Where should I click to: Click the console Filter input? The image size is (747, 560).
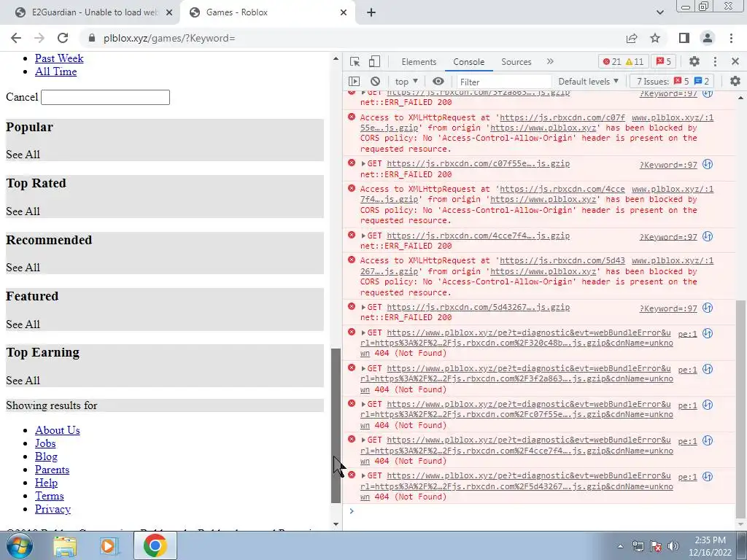coord(503,82)
